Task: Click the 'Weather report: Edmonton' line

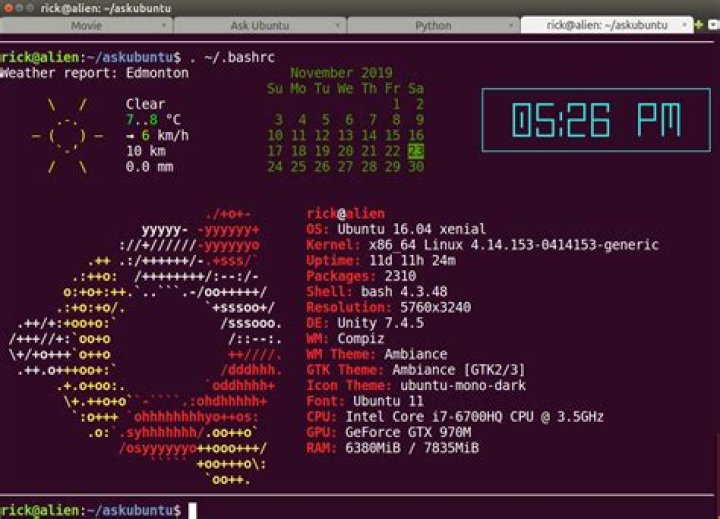Action: (95, 73)
